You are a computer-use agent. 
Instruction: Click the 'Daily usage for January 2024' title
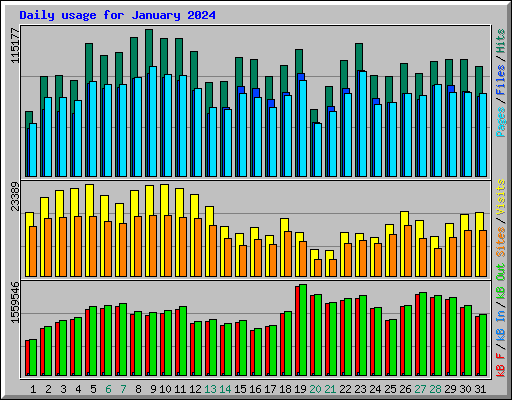tap(117, 16)
